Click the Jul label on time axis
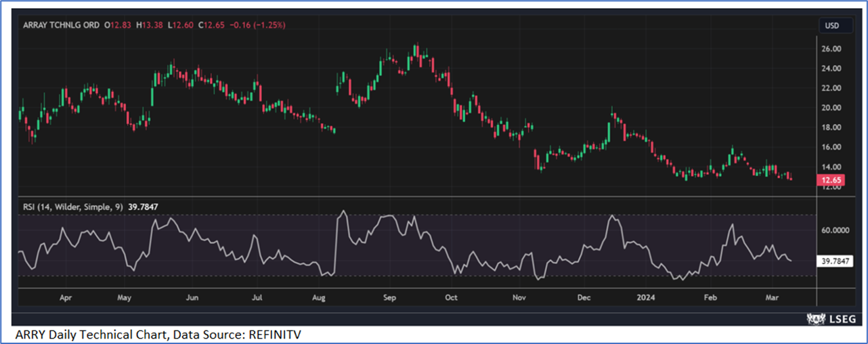Image resolution: width=868 pixels, height=344 pixels. pos(257,297)
